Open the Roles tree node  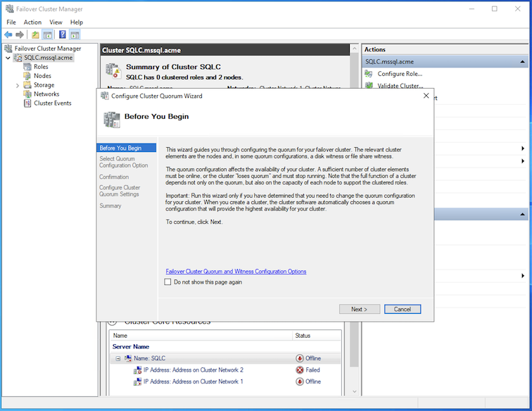pos(41,67)
